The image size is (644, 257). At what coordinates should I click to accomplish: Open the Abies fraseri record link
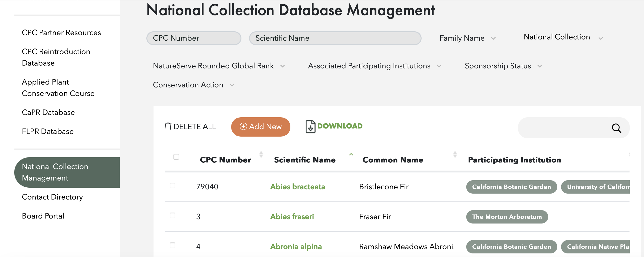(x=292, y=217)
